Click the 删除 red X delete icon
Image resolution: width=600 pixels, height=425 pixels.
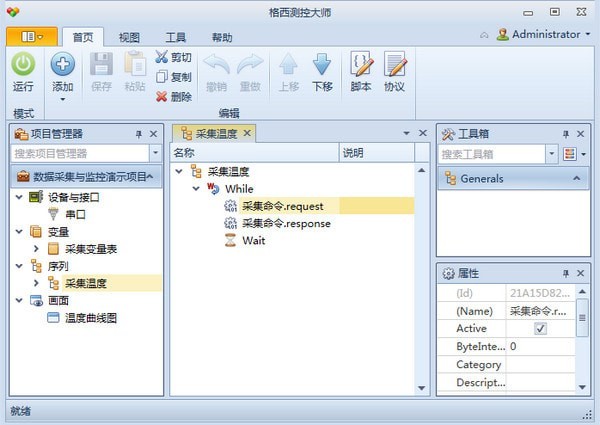[x=161, y=96]
